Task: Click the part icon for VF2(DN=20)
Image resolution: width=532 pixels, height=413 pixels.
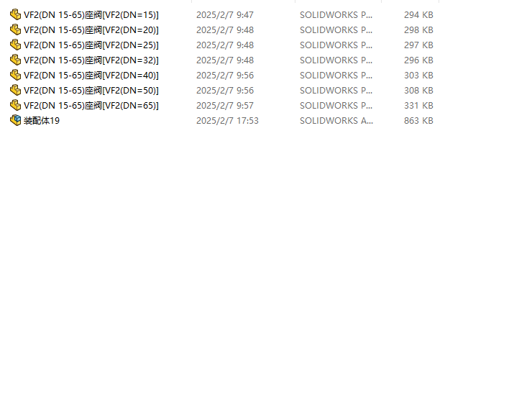Action: [15, 30]
